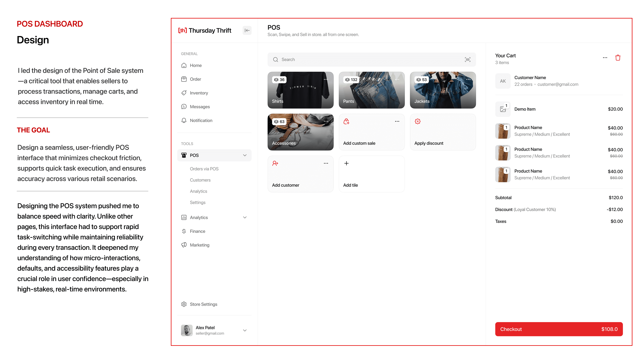Delete cart with red trash icon

tap(618, 58)
